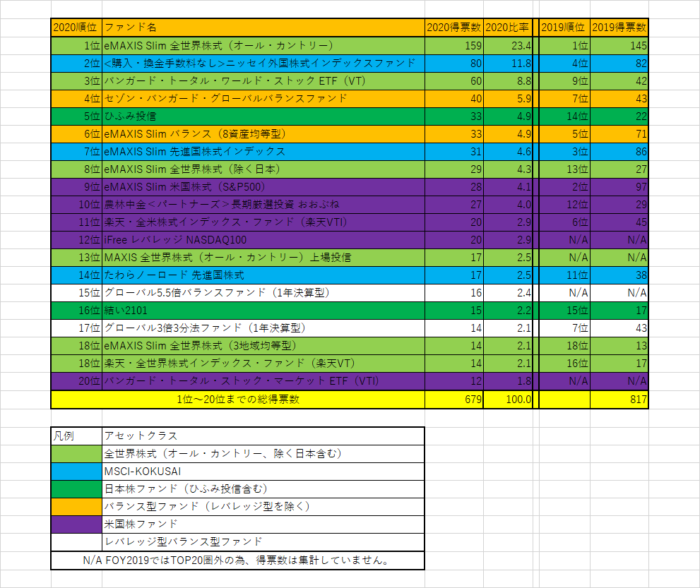Select the 1位~20位までの総得票数 total row label
Viewport: 700px width, 588px height.
pyautogui.click(x=238, y=400)
